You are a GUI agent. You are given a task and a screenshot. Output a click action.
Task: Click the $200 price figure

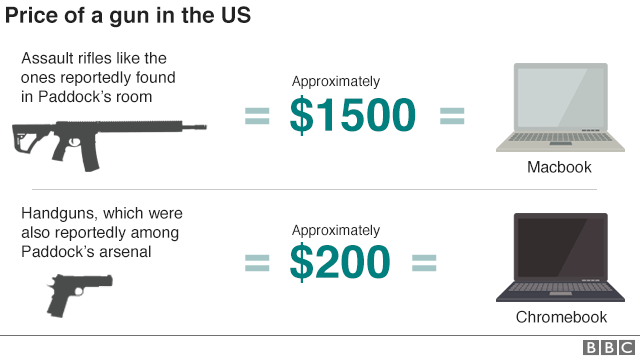pos(340,262)
